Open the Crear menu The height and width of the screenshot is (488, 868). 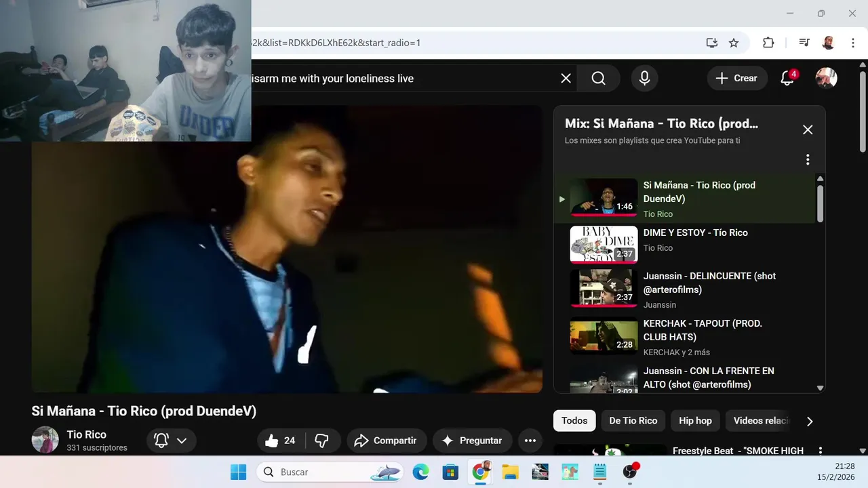pyautogui.click(x=737, y=79)
